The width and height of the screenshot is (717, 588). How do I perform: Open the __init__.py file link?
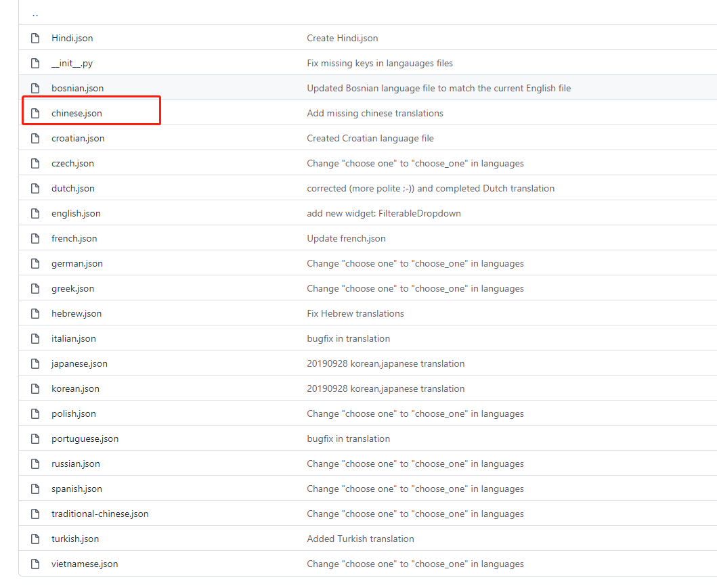(x=72, y=63)
